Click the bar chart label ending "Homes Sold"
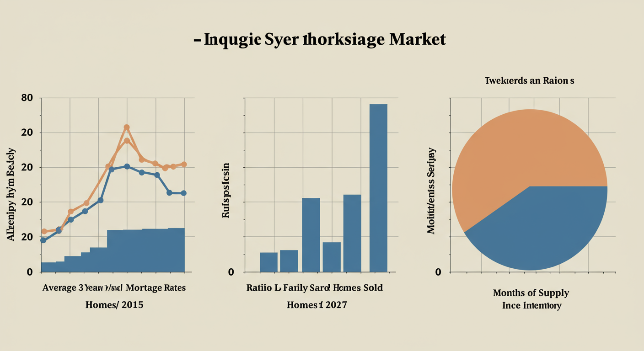Screen dimensions: 644x351 click(314, 288)
